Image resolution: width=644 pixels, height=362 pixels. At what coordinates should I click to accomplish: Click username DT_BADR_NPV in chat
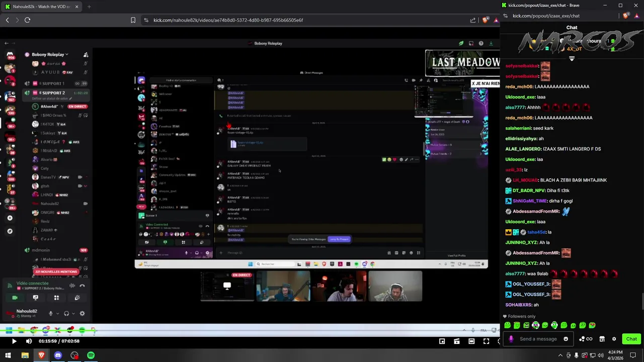529,191
